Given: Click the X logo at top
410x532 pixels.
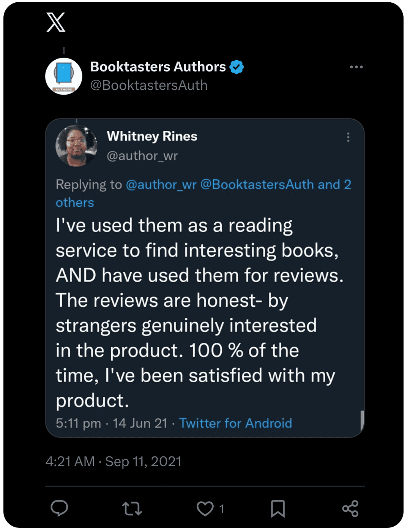Looking at the screenshot, I should coord(56,22).
